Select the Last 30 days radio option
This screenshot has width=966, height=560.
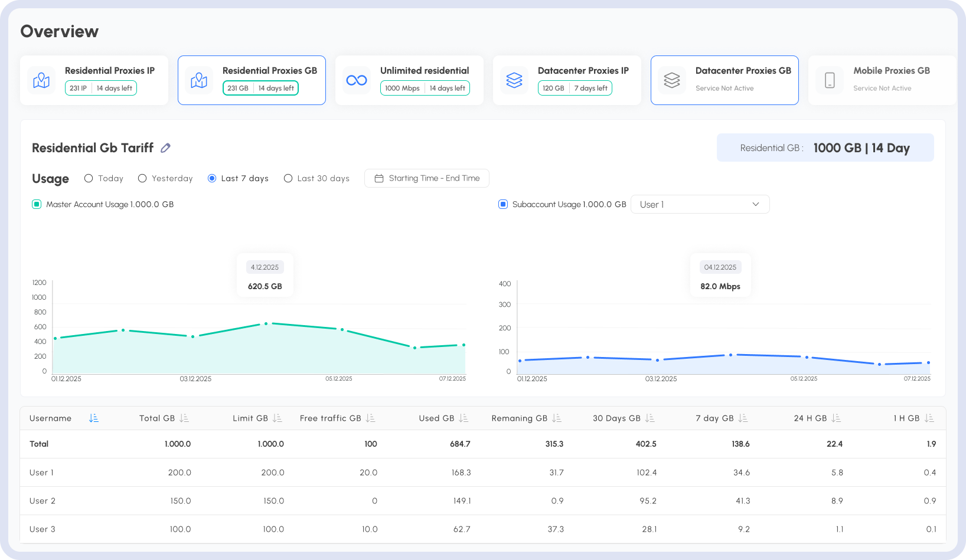tap(288, 178)
